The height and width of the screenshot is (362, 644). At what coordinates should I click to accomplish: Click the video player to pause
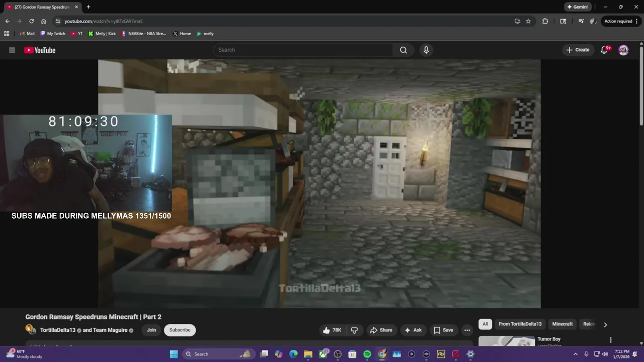pyautogui.click(x=319, y=184)
